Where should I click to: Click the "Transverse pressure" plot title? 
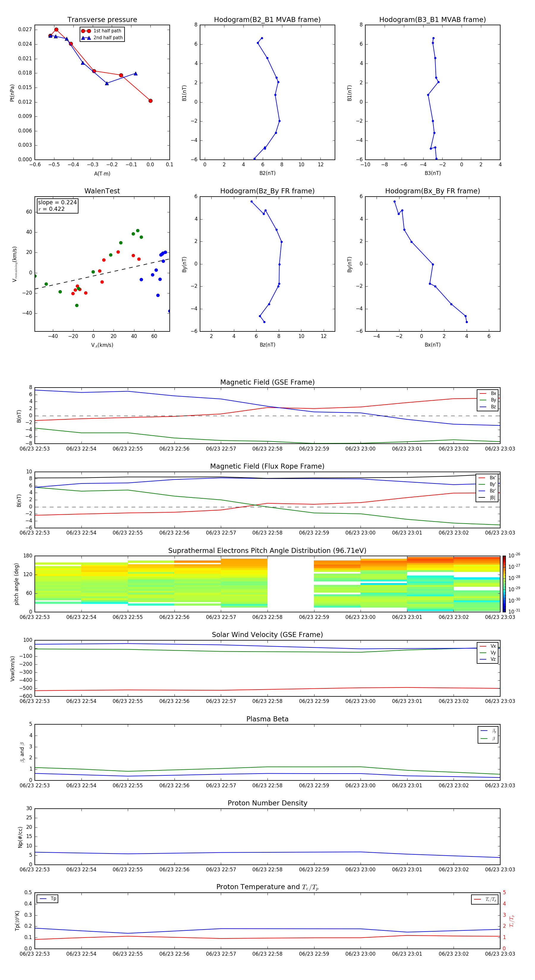[x=102, y=20]
